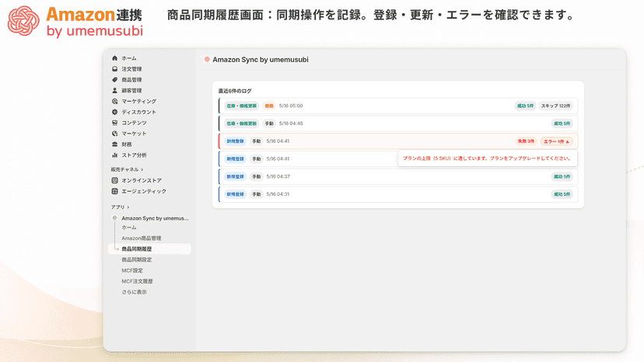Open the 商品同期設定 page
This screenshot has height=362, width=644.
(137, 259)
